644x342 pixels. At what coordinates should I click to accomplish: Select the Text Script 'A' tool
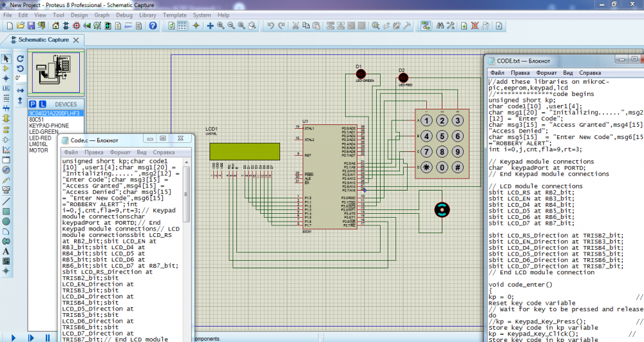(x=6, y=251)
